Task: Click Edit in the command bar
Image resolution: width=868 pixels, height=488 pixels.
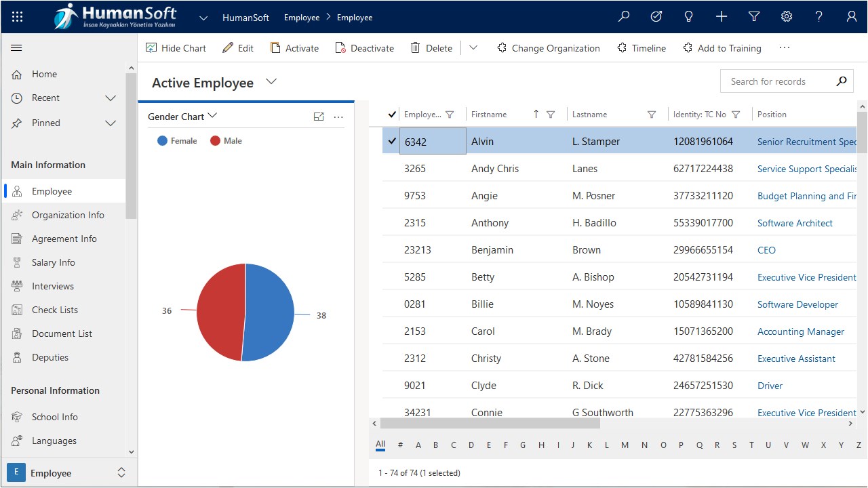Action: [x=238, y=48]
